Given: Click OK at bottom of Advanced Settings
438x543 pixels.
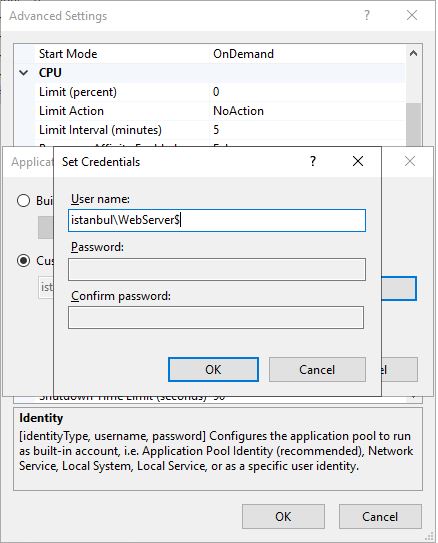Looking at the screenshot, I should pyautogui.click(x=283, y=516).
